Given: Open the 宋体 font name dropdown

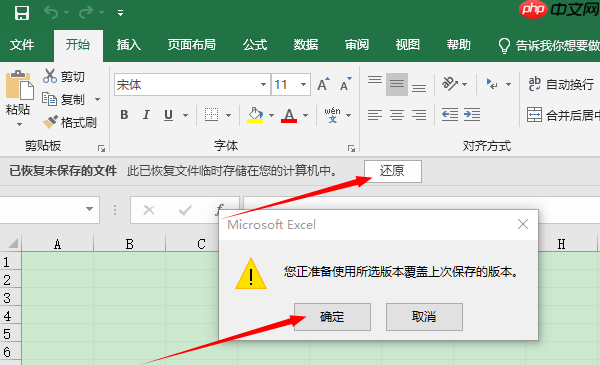Looking at the screenshot, I should pos(263,85).
